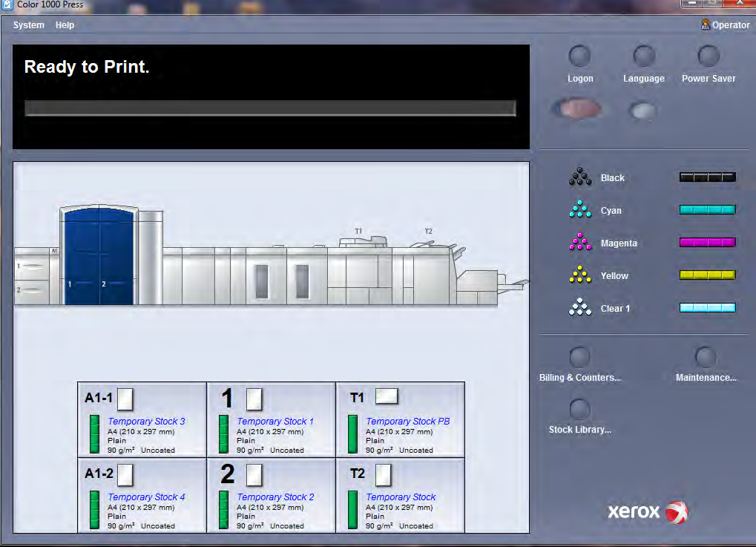Open the Temporary Stock 3 link
Image resolution: width=756 pixels, height=547 pixels.
pos(147,421)
